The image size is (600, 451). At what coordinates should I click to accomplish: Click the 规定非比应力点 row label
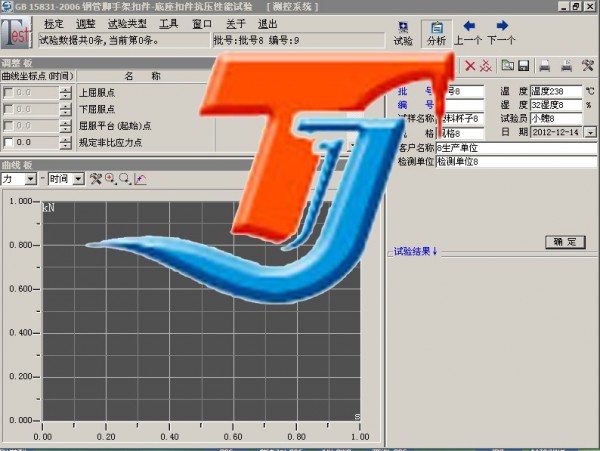coord(111,143)
